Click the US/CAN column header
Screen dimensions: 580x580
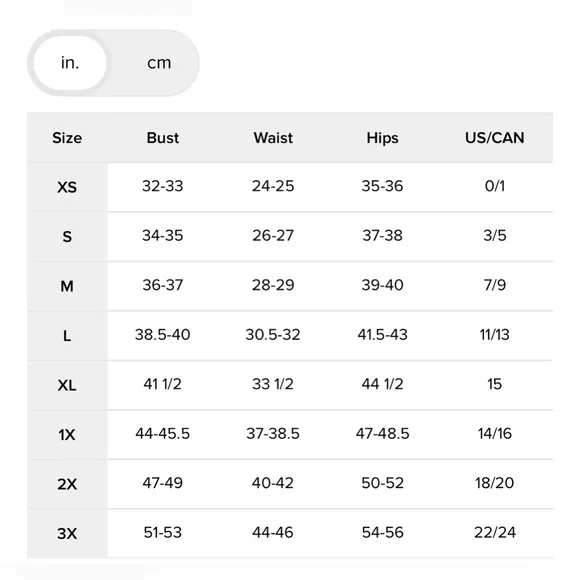495,138
